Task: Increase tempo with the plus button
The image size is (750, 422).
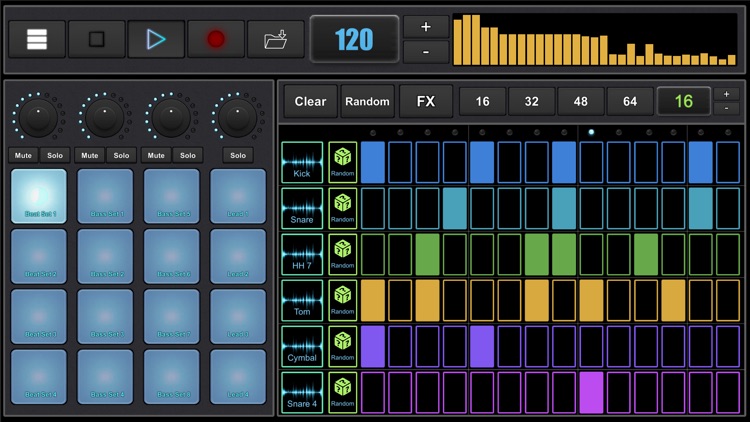Action: (x=426, y=27)
